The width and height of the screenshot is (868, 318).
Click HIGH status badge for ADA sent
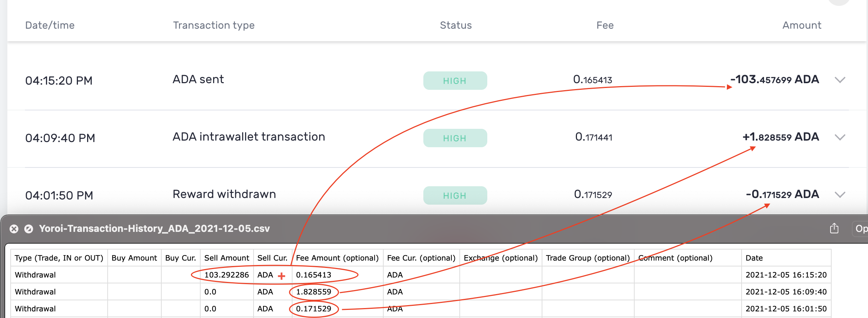(x=455, y=81)
